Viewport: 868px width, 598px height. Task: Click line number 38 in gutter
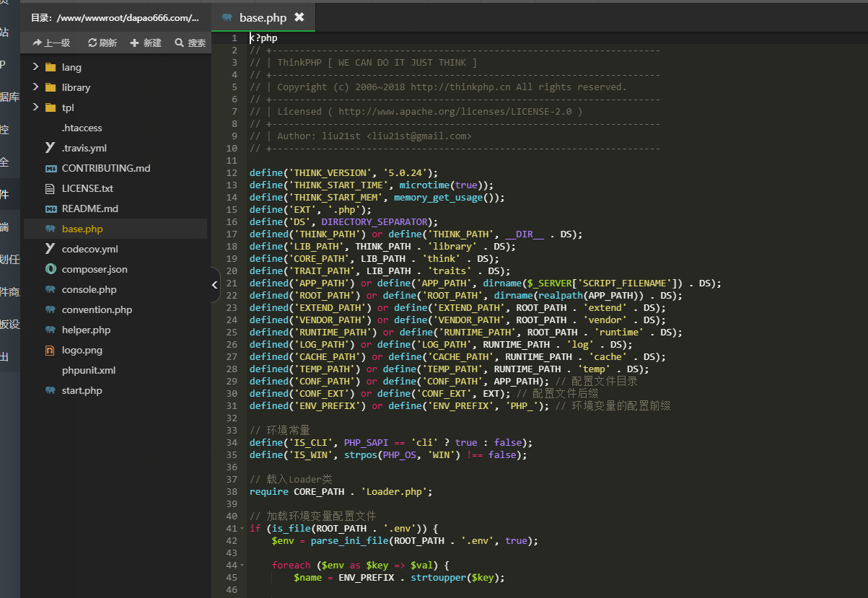click(232, 491)
